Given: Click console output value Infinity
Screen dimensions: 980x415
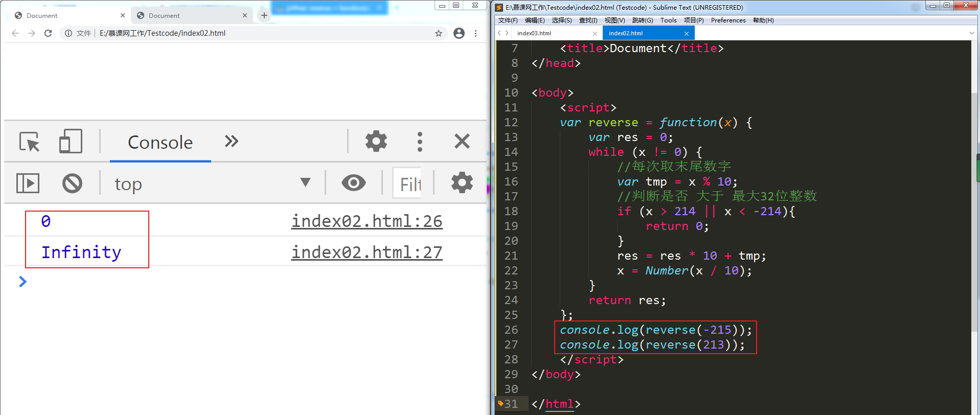Looking at the screenshot, I should tap(81, 252).
